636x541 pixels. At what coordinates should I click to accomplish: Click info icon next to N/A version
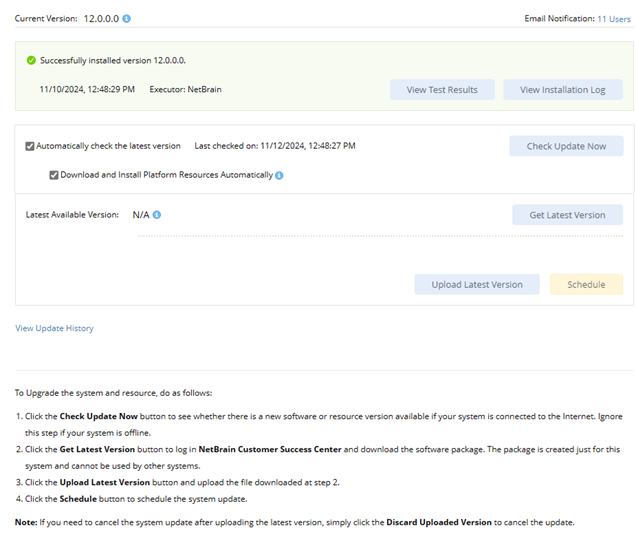click(x=157, y=214)
